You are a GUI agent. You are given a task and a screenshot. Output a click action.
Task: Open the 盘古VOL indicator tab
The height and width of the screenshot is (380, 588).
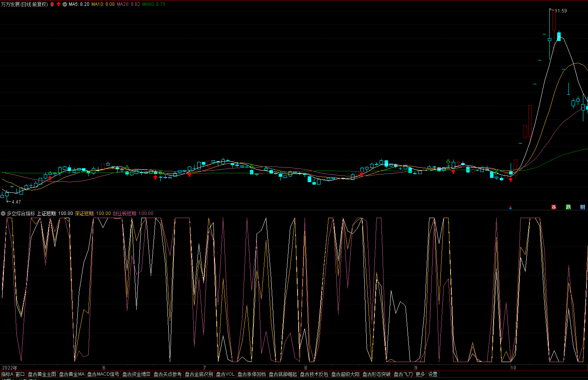pyautogui.click(x=225, y=374)
